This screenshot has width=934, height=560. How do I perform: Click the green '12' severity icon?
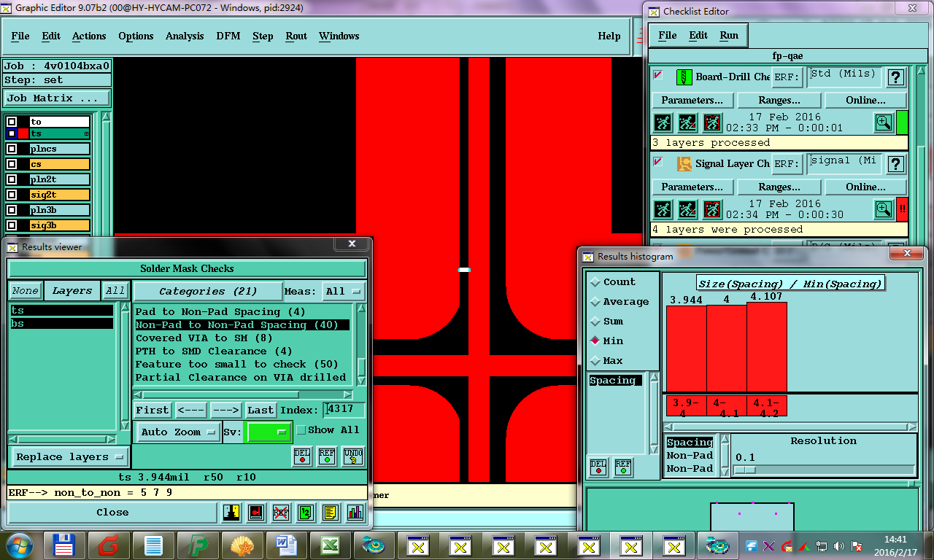click(305, 513)
